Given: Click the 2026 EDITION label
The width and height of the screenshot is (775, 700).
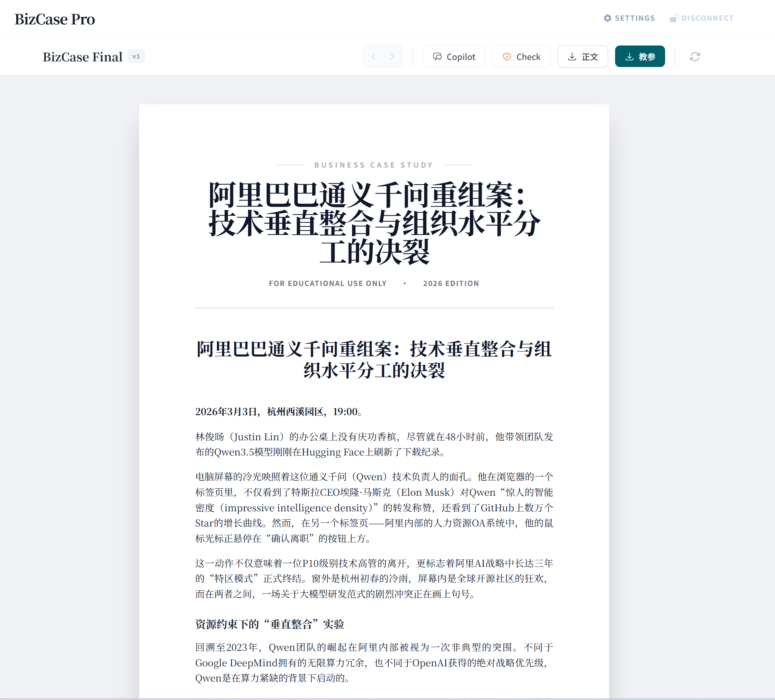Looking at the screenshot, I should click(x=451, y=283).
